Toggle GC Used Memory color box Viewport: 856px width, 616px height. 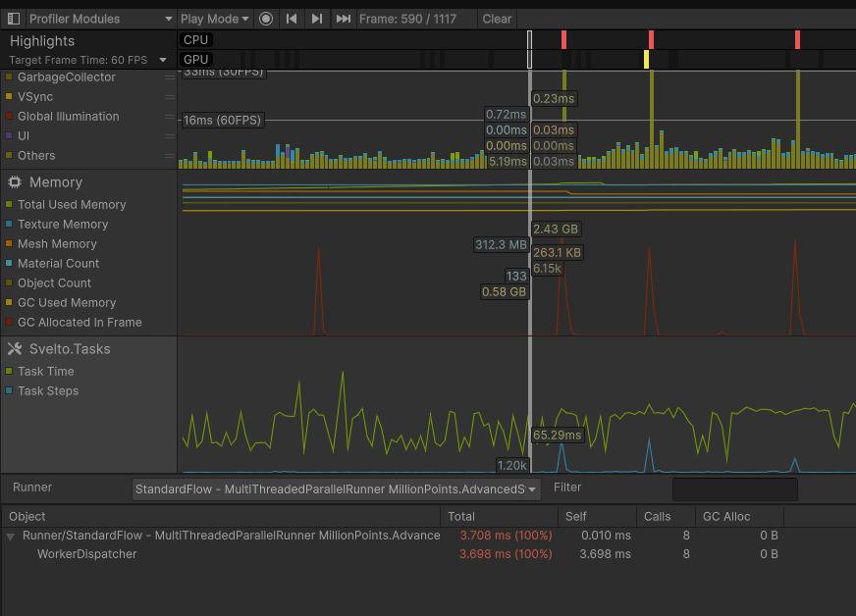(x=9, y=302)
